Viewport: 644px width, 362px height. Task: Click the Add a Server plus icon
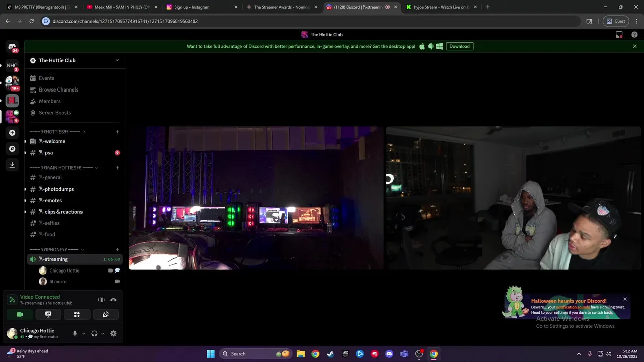[12, 133]
